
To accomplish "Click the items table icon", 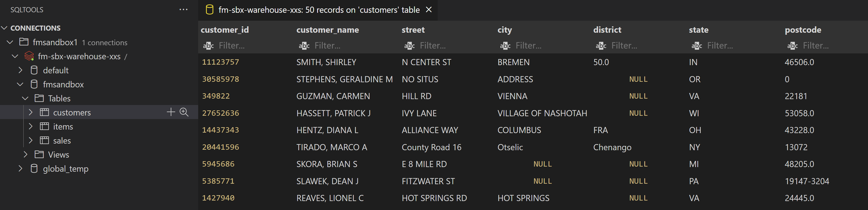I will [x=44, y=126].
